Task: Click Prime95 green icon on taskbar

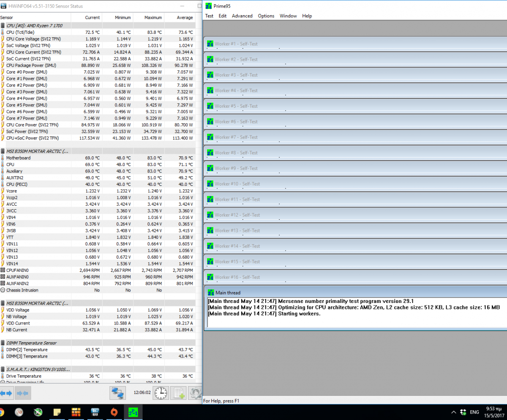Action: 133,412
